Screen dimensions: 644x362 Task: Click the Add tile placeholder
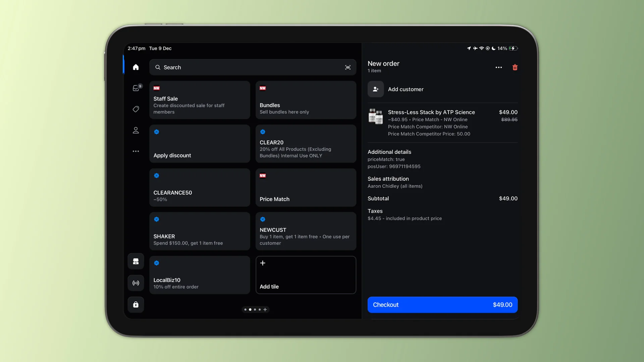[x=306, y=275]
